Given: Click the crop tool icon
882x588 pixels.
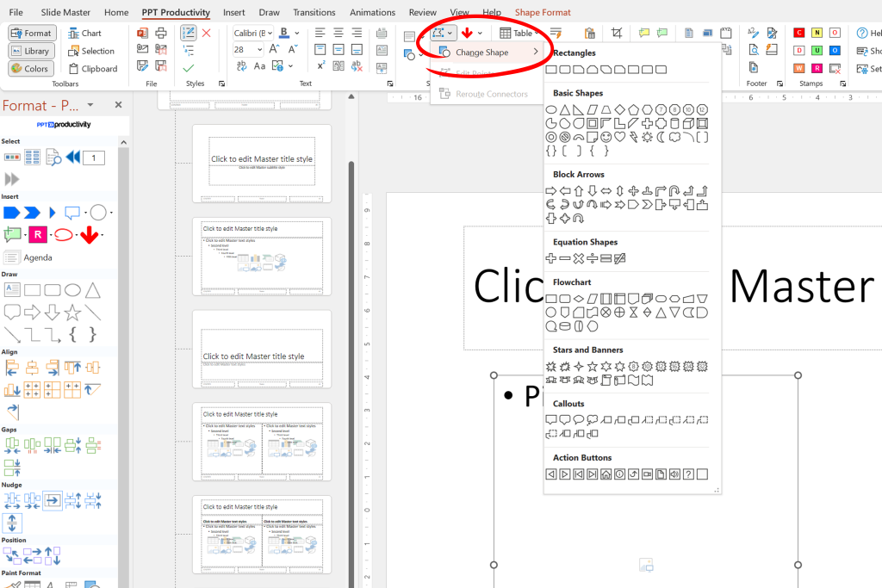Looking at the screenshot, I should point(617,34).
